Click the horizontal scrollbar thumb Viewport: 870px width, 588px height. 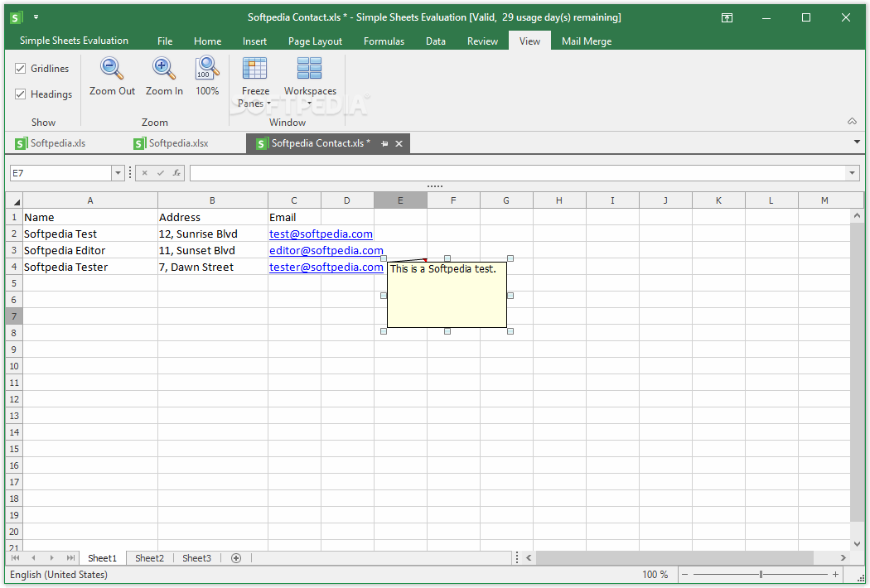(674, 557)
